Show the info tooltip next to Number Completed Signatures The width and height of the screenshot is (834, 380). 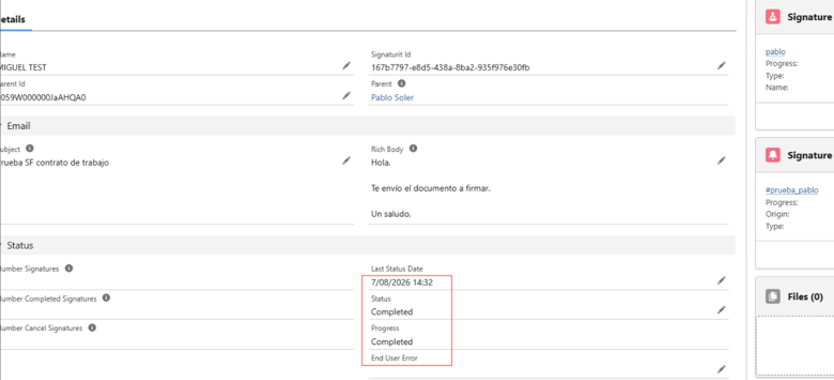pyautogui.click(x=106, y=298)
